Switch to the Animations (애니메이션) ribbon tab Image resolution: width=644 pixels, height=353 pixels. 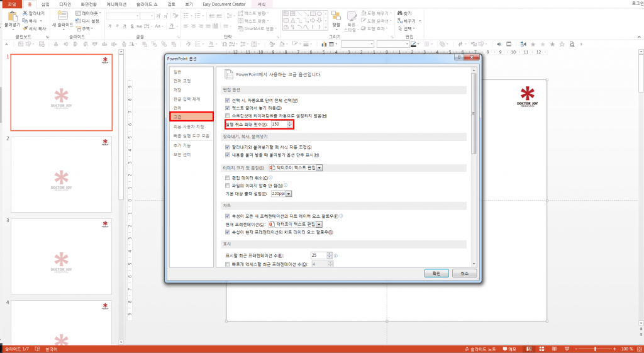(116, 4)
